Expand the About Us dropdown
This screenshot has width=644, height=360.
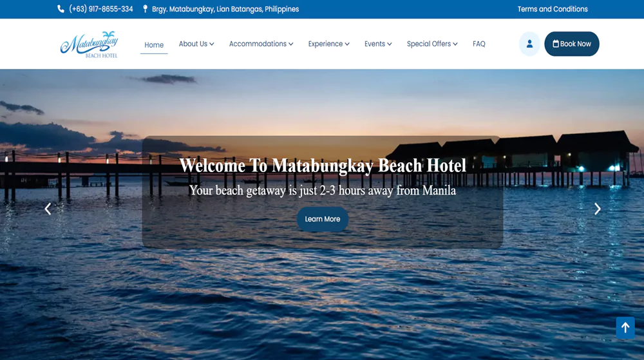(196, 44)
